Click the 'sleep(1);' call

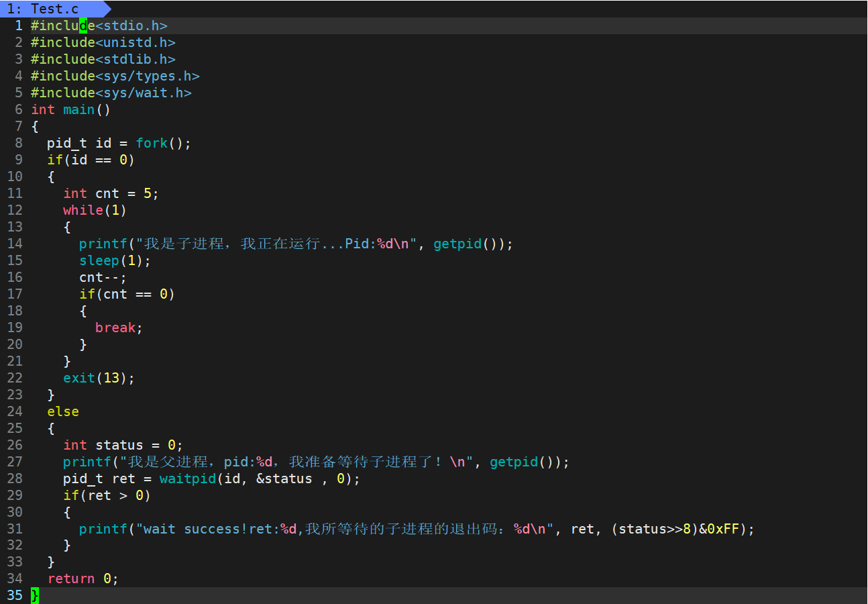point(115,260)
